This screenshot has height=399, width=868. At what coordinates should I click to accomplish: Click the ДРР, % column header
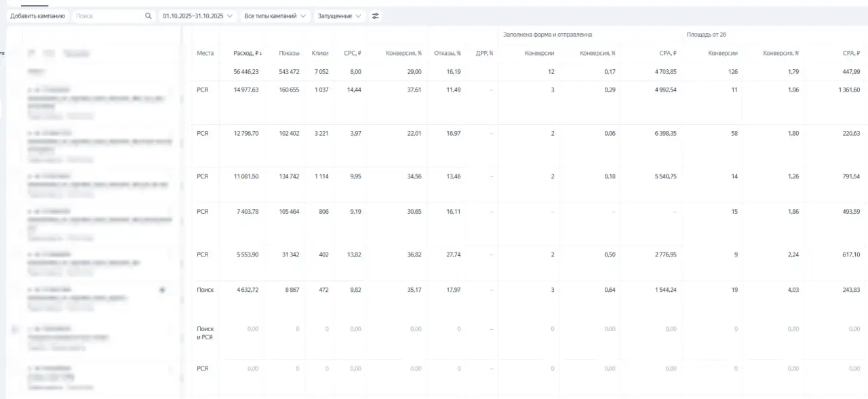(x=484, y=53)
